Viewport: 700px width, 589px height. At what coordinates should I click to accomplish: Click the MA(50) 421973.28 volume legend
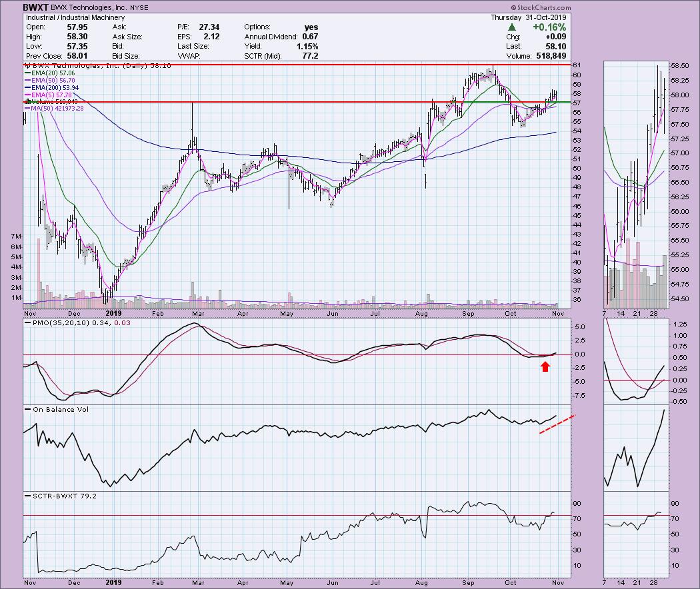tap(54, 108)
